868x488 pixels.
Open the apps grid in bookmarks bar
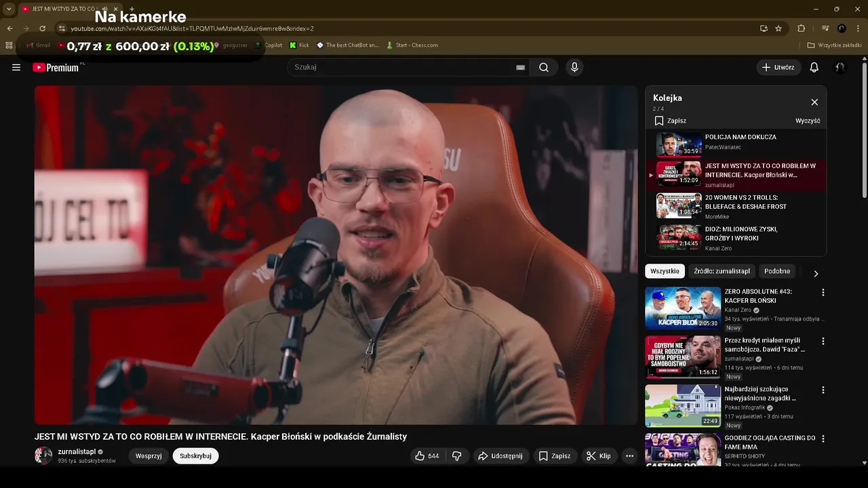[x=9, y=45]
